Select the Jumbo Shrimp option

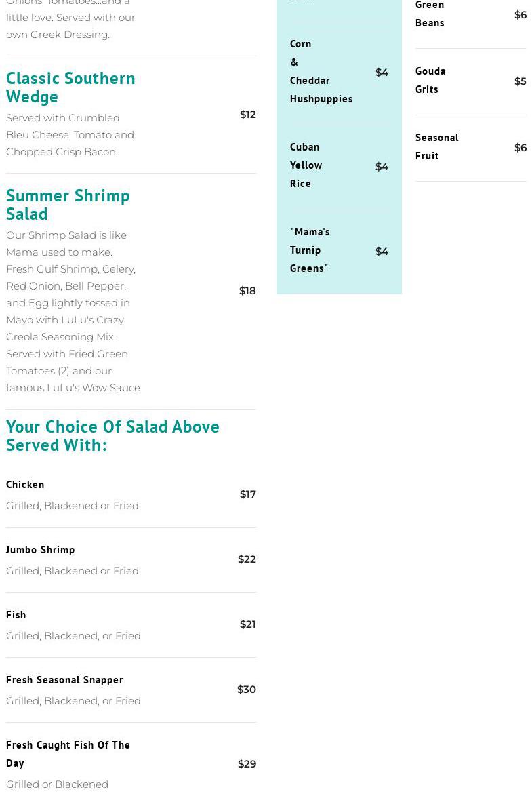[41, 549]
